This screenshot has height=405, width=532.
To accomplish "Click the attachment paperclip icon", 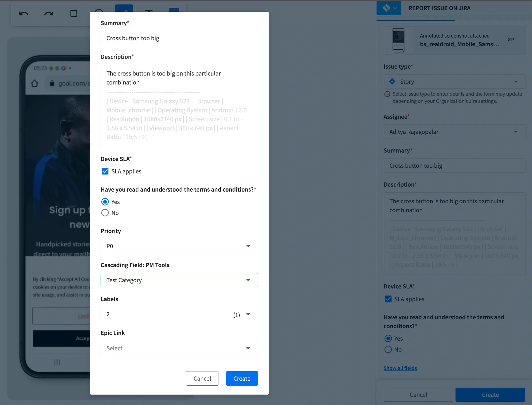I will point(511,40).
